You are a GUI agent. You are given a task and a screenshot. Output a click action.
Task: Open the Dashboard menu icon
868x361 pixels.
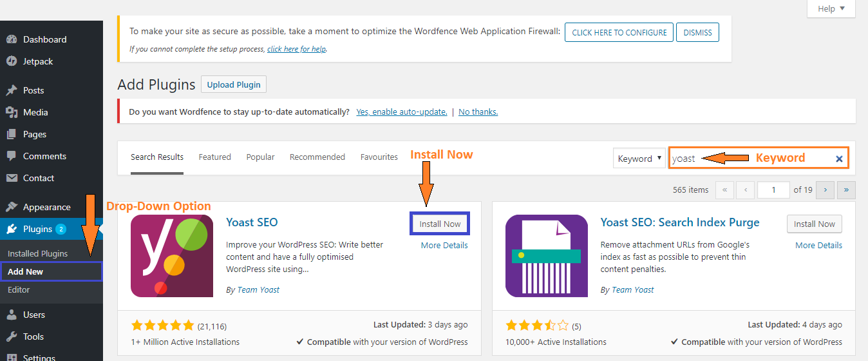coord(11,39)
